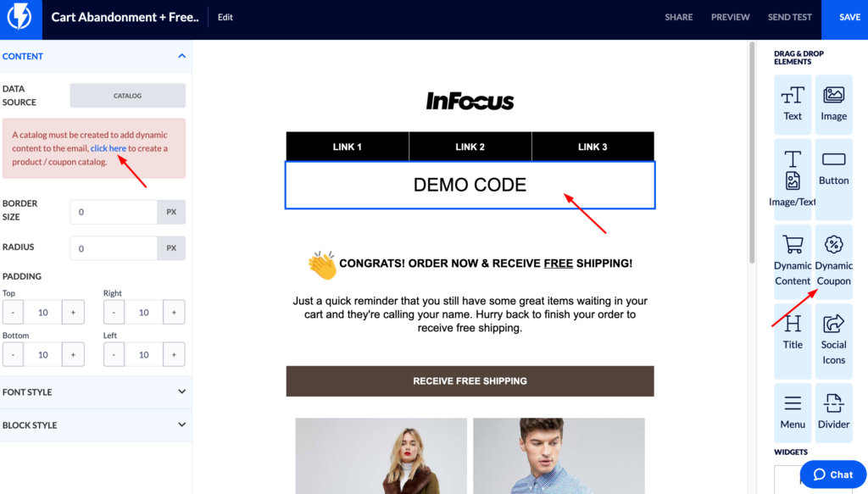Expand the BLOCK STYLE section

pyautogui.click(x=181, y=425)
